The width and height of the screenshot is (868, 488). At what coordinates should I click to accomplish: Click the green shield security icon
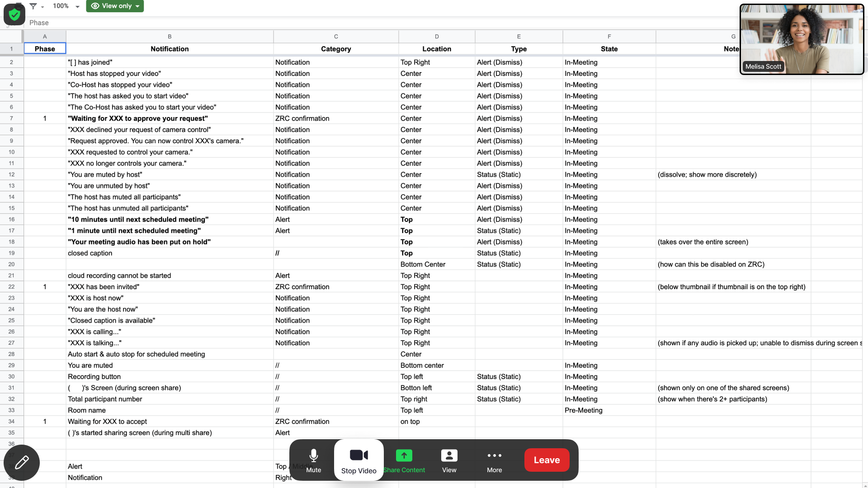14,14
